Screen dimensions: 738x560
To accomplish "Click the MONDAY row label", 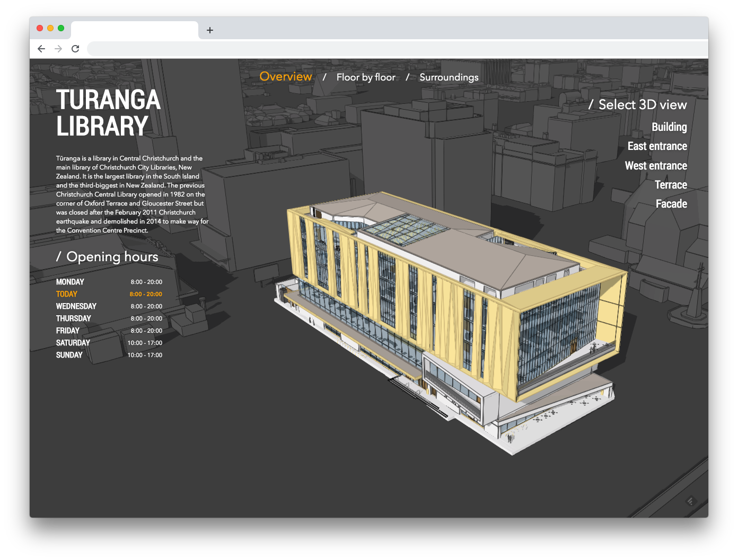I will (70, 282).
